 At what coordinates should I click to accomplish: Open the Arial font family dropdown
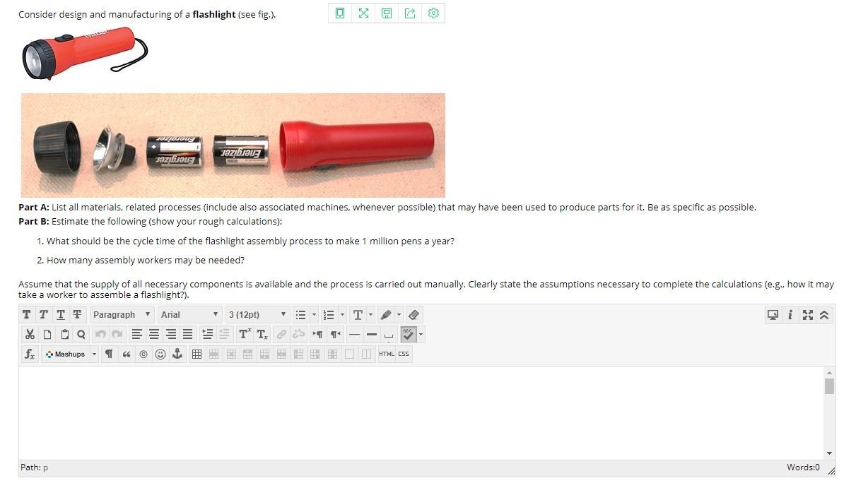coord(189,314)
